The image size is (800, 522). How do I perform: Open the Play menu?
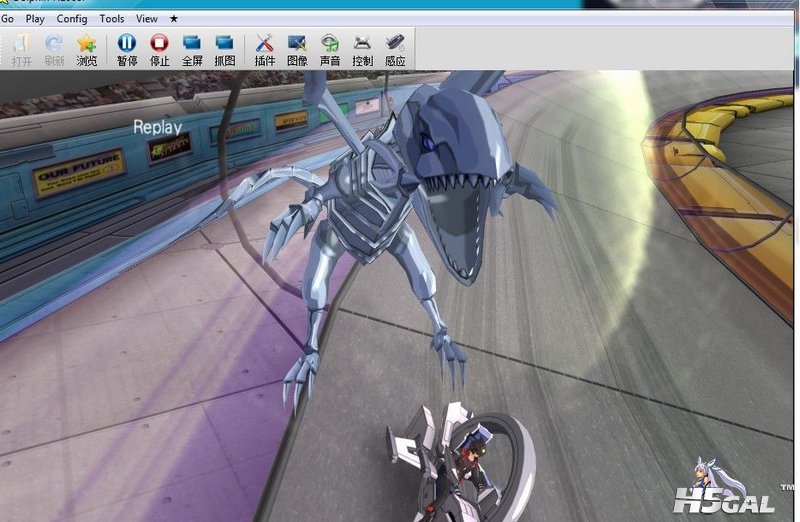[35, 19]
